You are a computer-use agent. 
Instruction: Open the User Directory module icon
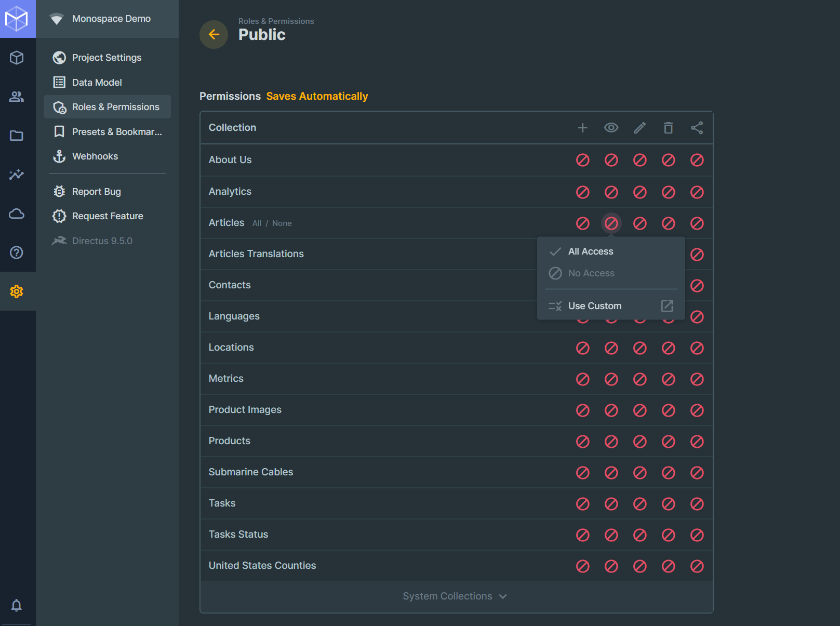tap(17, 97)
